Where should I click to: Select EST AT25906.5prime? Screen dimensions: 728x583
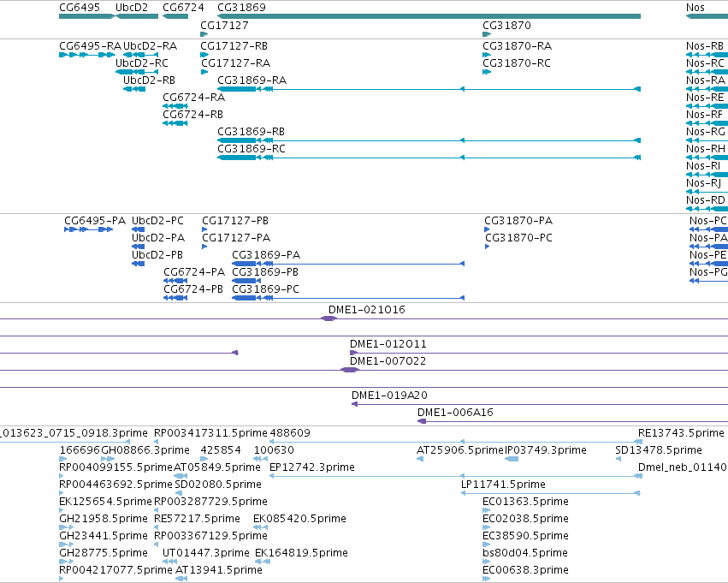pyautogui.click(x=460, y=450)
